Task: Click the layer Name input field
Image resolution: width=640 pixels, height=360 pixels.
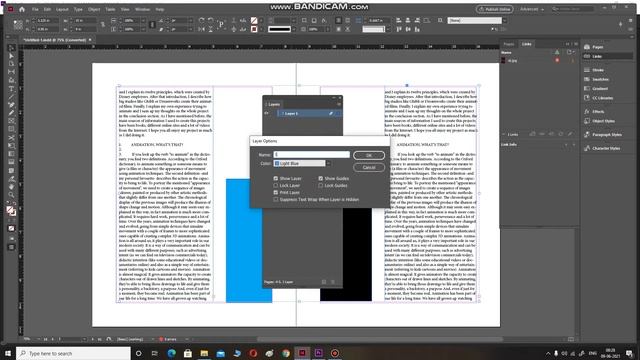Action: click(312, 155)
